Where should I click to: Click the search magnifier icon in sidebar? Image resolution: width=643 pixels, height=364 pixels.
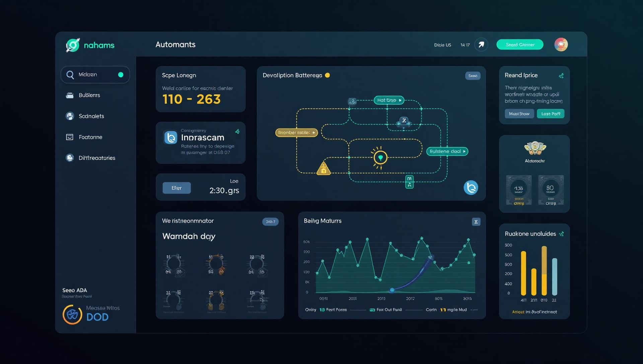coord(70,75)
